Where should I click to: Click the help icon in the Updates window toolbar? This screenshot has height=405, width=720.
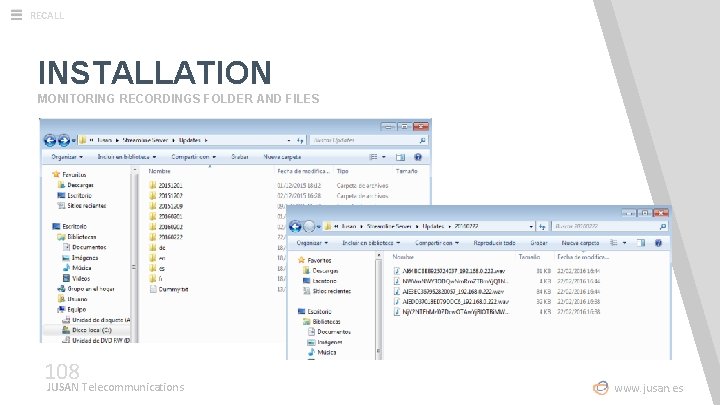tap(418, 157)
